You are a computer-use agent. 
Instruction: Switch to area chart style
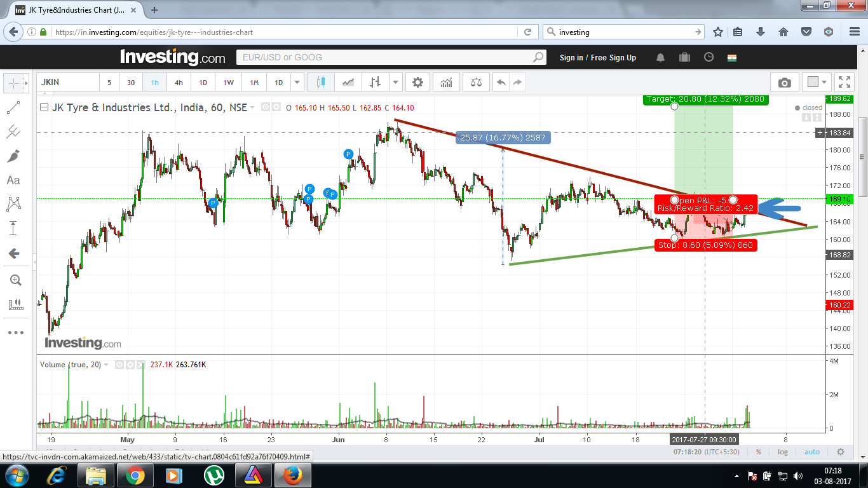click(x=348, y=83)
